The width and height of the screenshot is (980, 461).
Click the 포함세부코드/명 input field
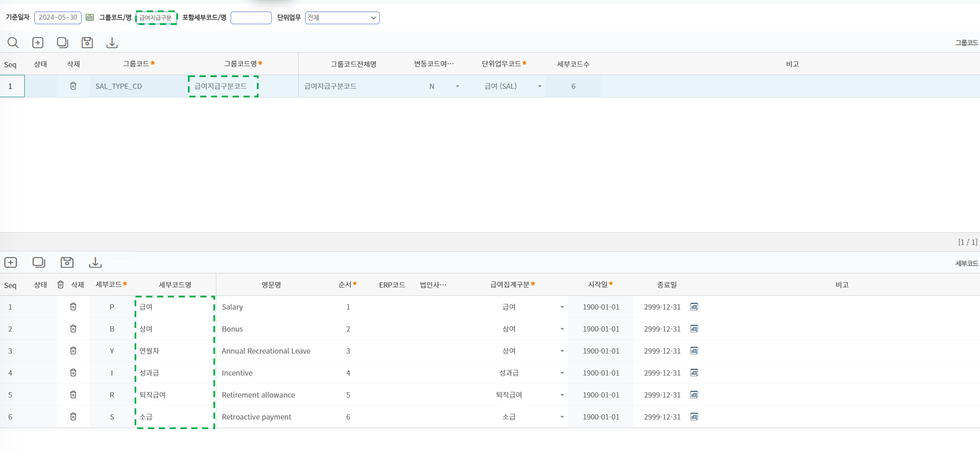(251, 17)
